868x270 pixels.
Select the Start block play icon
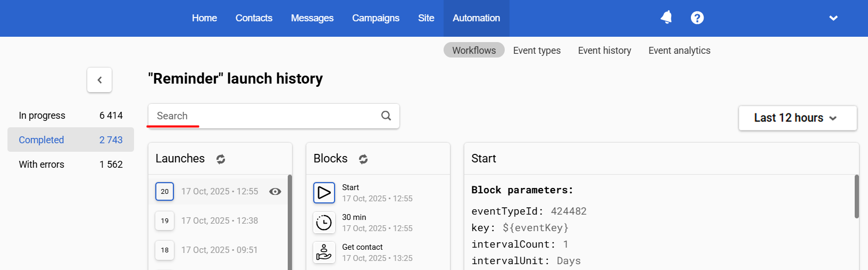pos(324,193)
